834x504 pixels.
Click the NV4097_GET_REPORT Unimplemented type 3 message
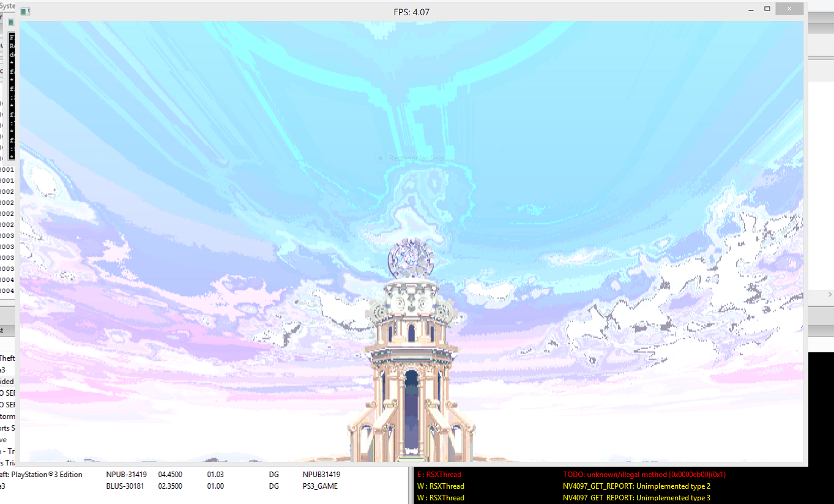coord(636,498)
